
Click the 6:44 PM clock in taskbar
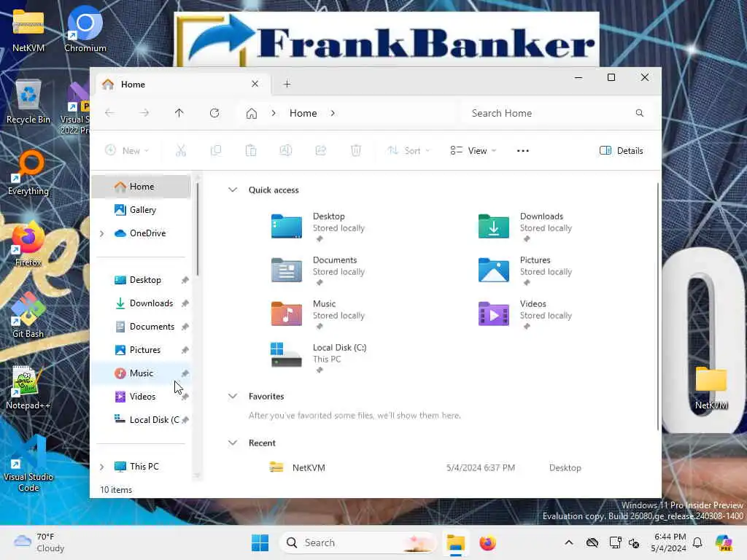click(669, 542)
